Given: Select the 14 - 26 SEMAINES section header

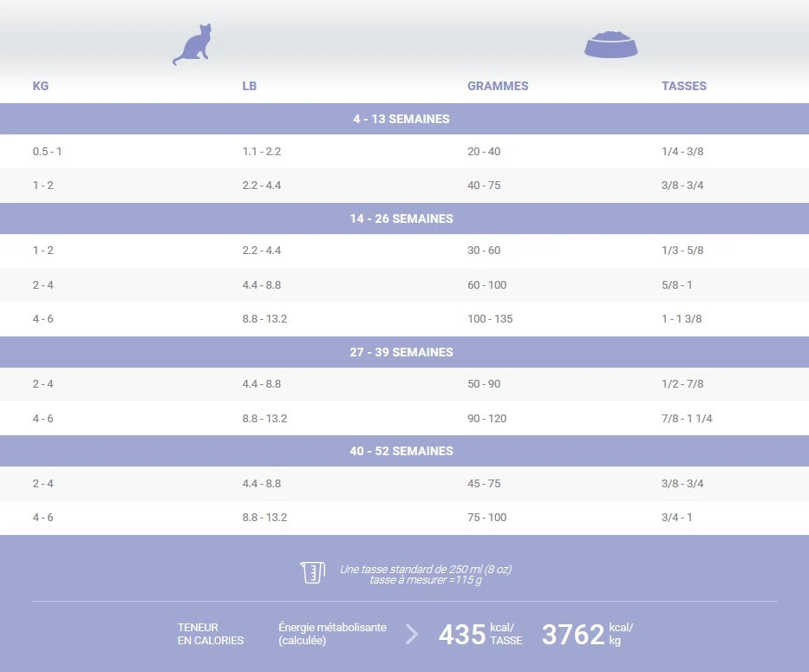Looking at the screenshot, I should [401, 219].
